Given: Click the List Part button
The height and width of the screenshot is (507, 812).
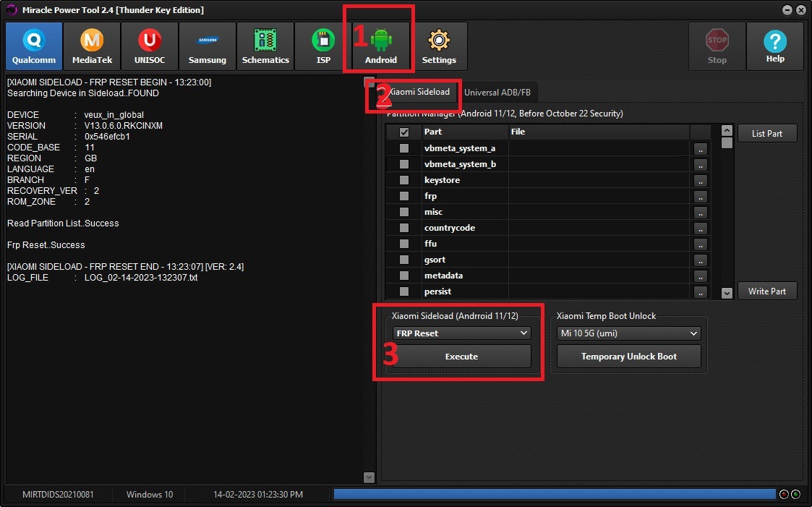Looking at the screenshot, I should 767,133.
